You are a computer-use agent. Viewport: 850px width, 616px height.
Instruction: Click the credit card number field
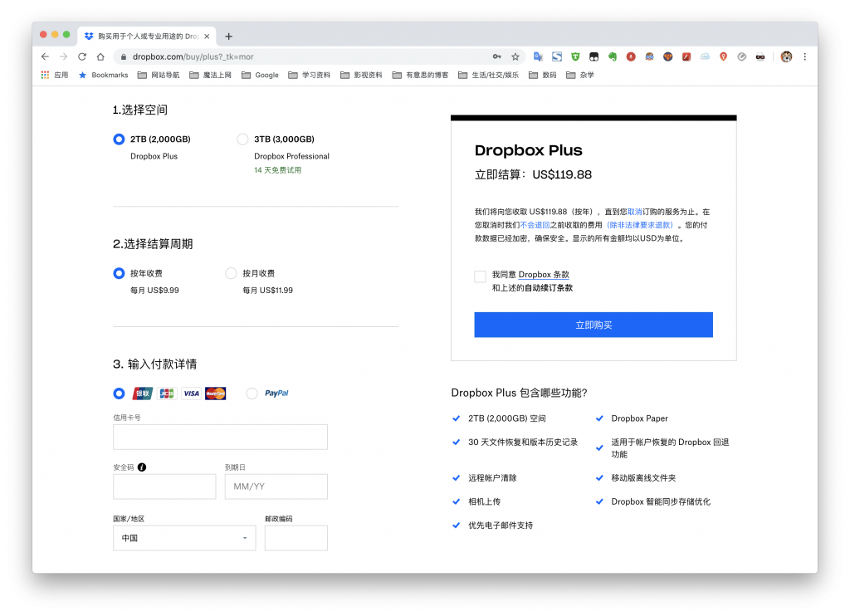point(220,437)
